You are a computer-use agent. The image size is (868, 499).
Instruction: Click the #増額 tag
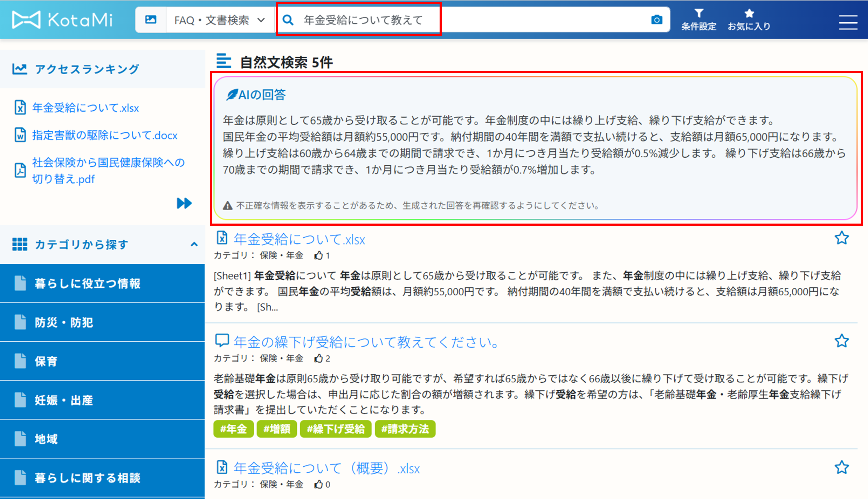tap(277, 429)
